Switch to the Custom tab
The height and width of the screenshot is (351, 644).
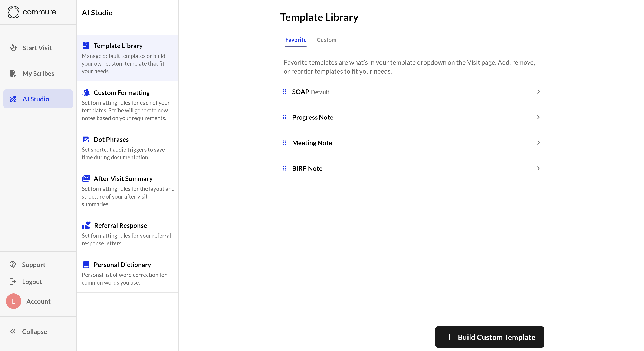coord(326,40)
